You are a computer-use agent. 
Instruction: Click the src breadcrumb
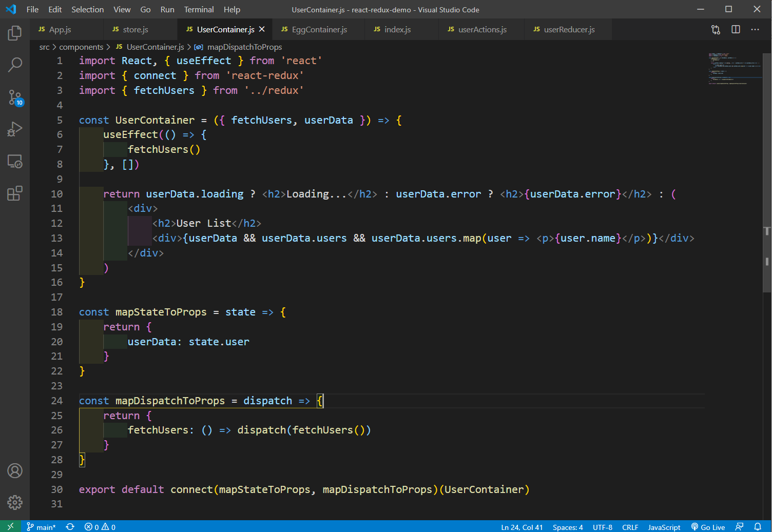(44, 47)
